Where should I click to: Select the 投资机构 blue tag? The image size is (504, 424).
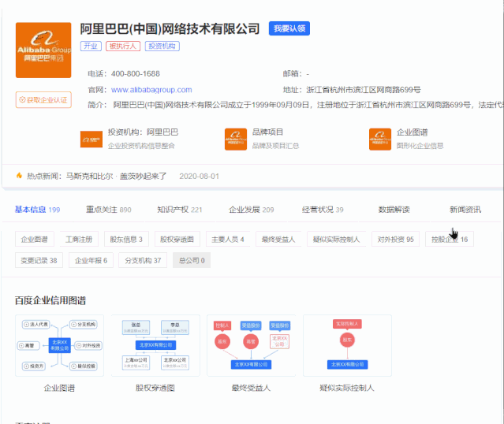tap(162, 46)
